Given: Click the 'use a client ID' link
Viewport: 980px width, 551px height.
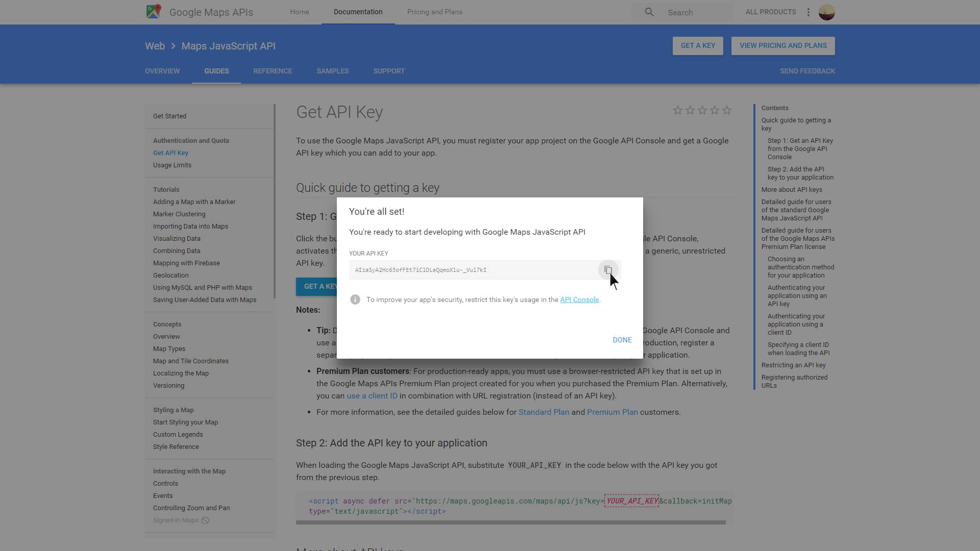Looking at the screenshot, I should click(x=372, y=396).
